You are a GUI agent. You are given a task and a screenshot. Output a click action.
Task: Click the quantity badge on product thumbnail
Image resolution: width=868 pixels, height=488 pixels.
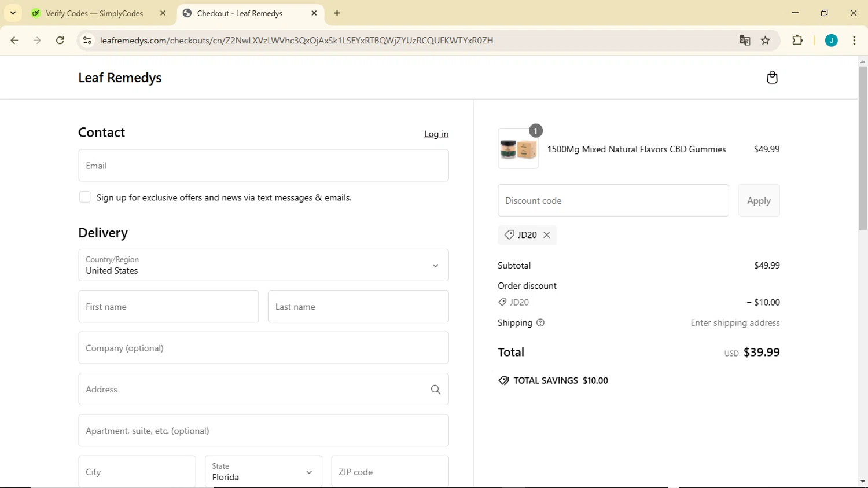536,131
